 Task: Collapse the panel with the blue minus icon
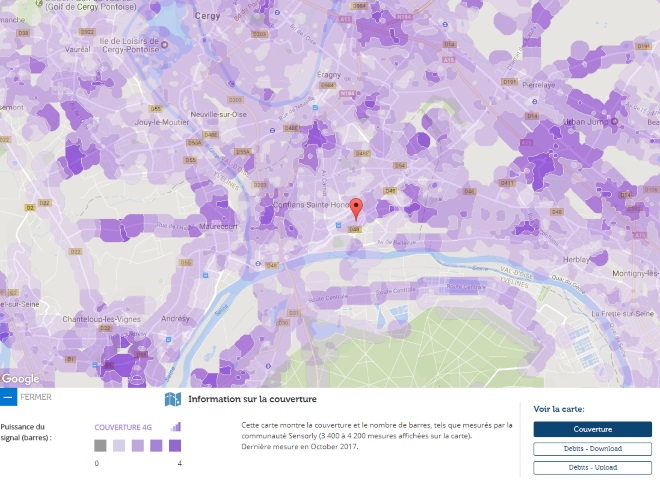(8, 397)
